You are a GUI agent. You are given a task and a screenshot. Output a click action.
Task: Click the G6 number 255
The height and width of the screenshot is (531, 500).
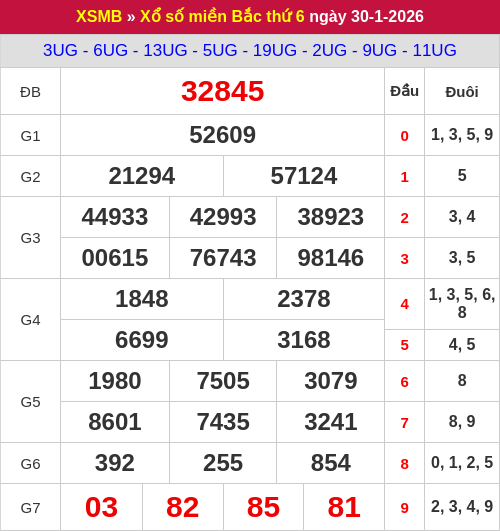tap(223, 463)
